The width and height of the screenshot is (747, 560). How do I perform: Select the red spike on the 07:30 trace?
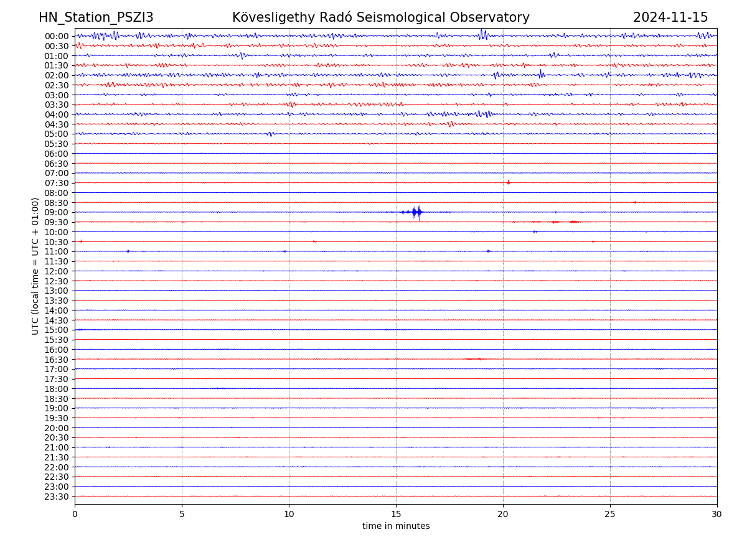[x=508, y=182]
